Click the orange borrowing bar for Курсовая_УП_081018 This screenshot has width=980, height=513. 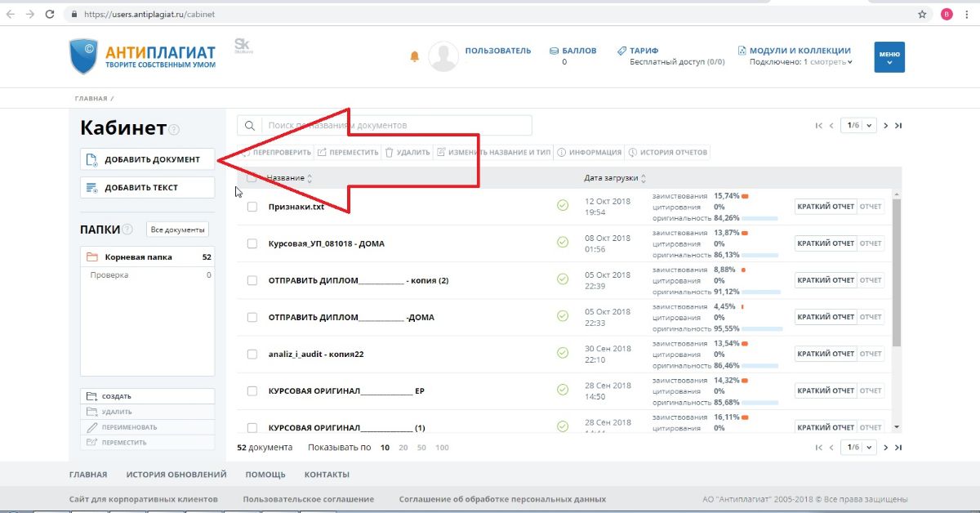[x=745, y=233]
